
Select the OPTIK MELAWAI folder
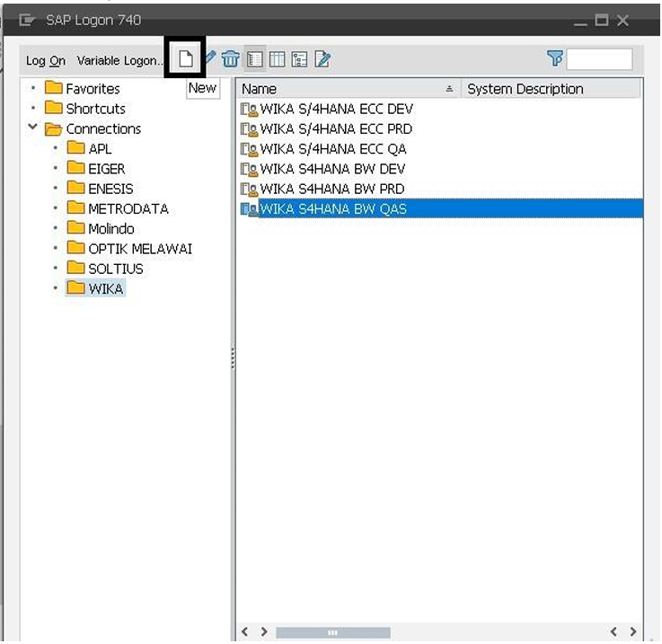[139, 249]
